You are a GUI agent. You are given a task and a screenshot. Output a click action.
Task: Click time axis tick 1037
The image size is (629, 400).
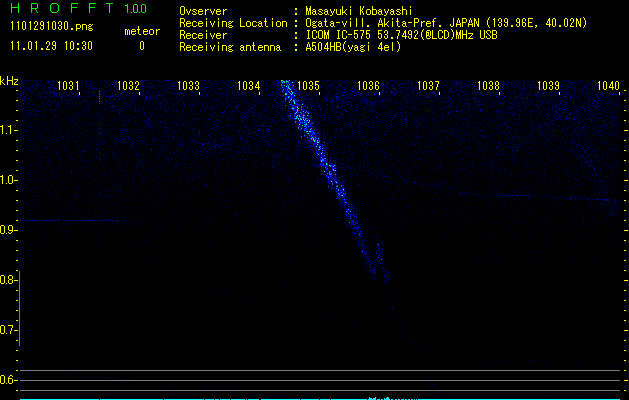tap(428, 85)
